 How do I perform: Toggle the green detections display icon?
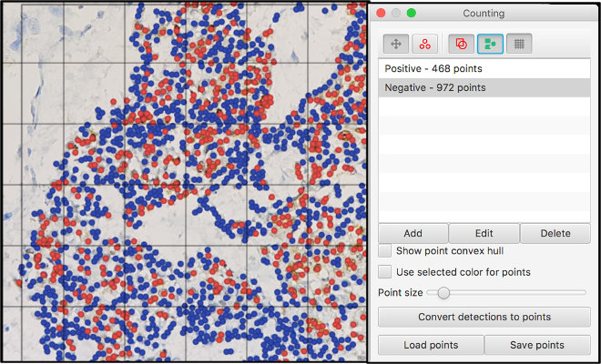point(491,44)
